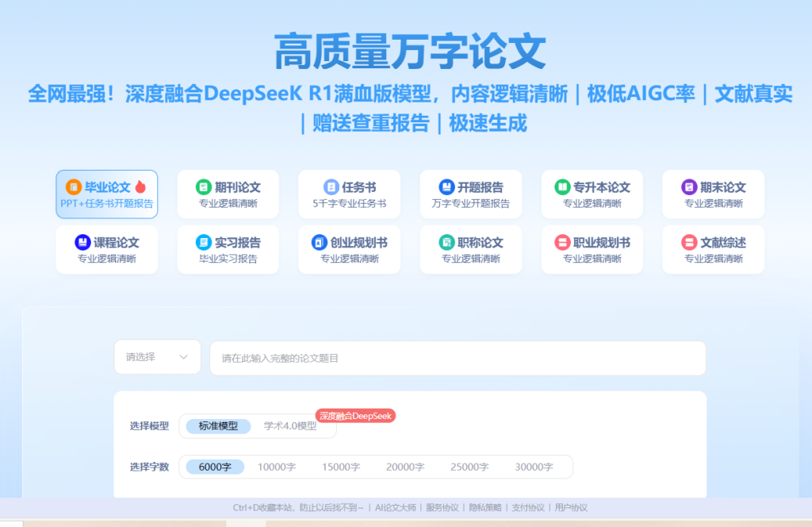Open the 任务书 category

tap(350, 194)
